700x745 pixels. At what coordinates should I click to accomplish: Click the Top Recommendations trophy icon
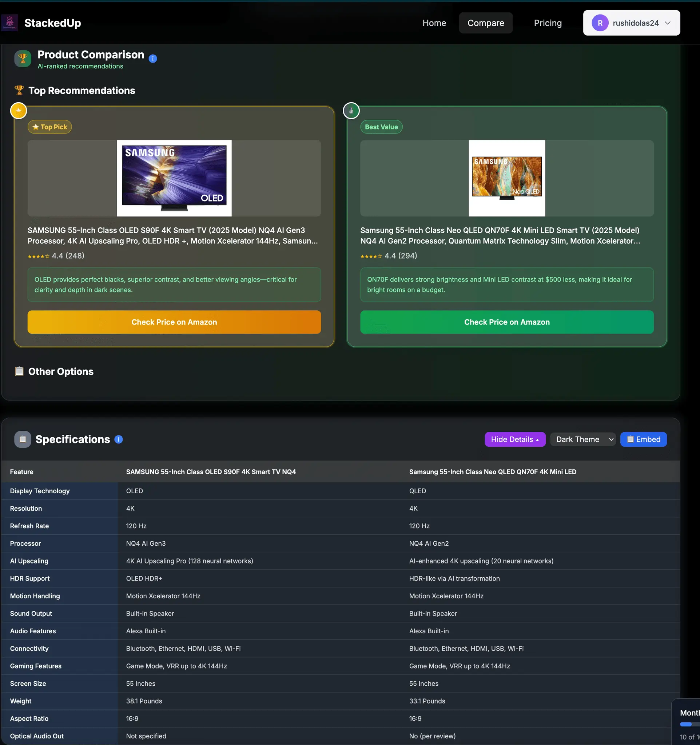[19, 90]
